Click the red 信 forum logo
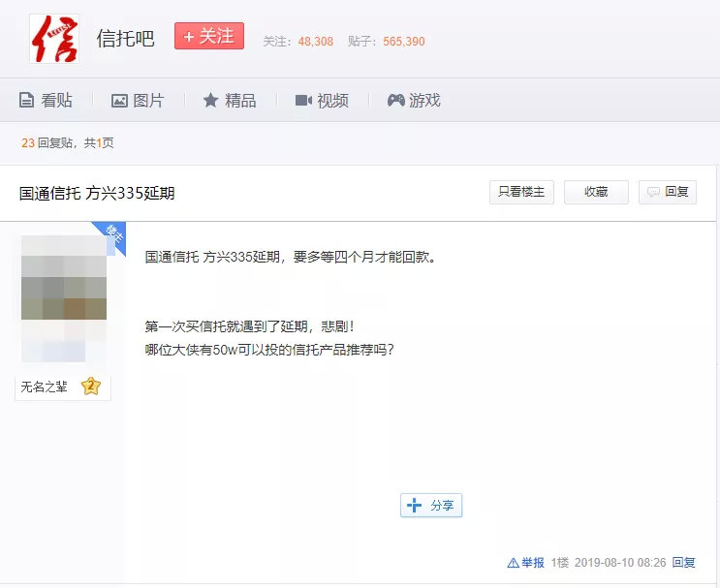This screenshot has width=720, height=588. (54, 39)
